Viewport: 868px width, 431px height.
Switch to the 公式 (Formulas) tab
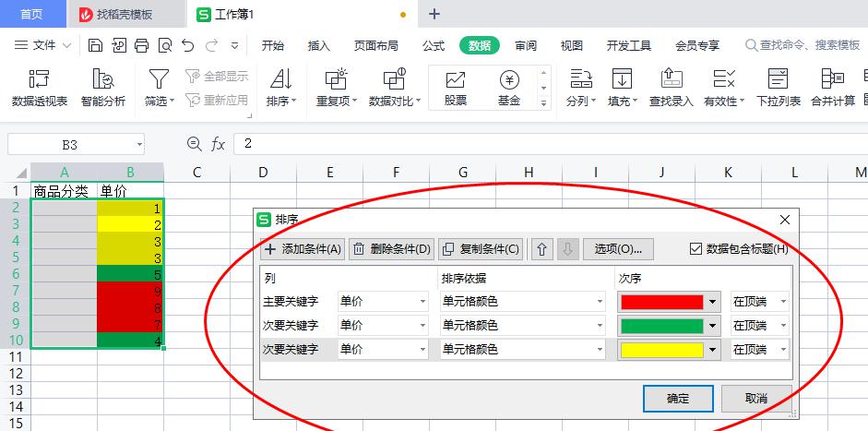[x=434, y=46]
